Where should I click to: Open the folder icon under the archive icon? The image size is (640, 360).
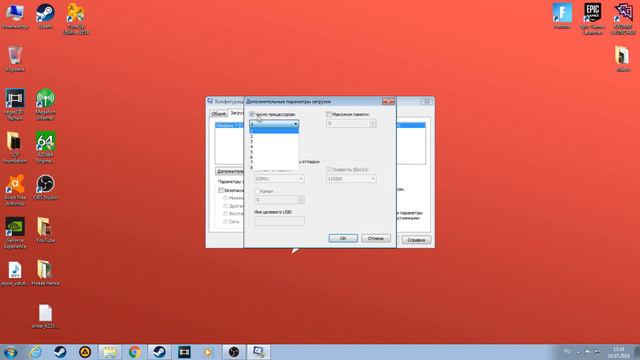623,59
